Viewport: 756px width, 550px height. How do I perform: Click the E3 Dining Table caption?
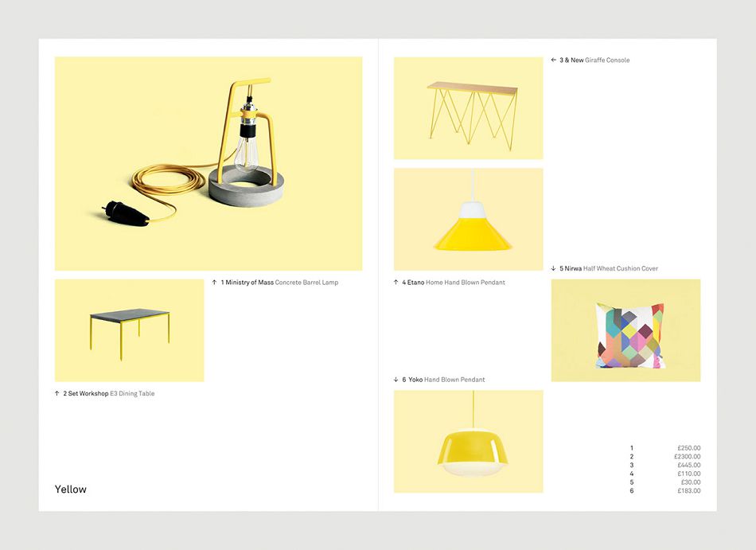point(132,393)
